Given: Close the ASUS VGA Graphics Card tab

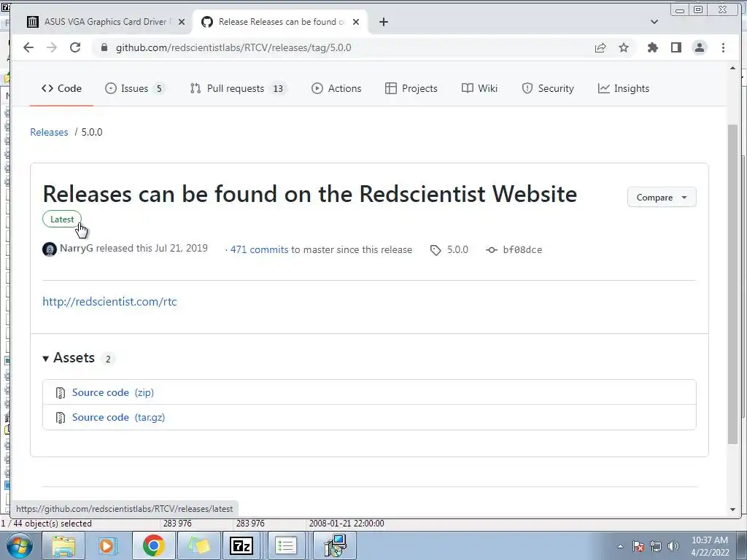Looking at the screenshot, I should pos(182,22).
